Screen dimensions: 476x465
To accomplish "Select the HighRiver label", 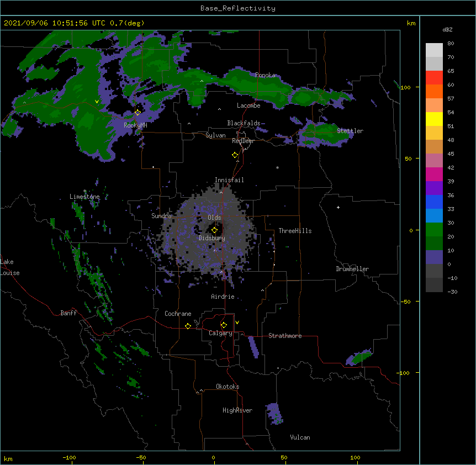I will 237,410.
